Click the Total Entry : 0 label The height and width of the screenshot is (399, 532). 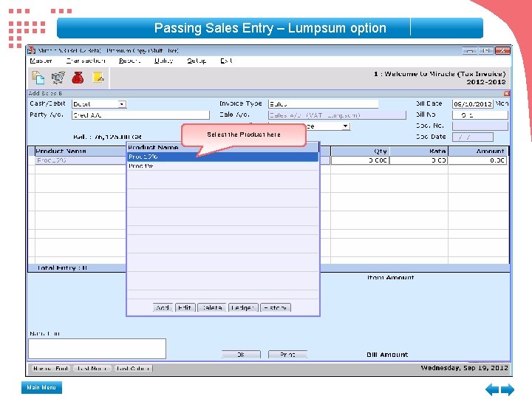tap(62, 268)
